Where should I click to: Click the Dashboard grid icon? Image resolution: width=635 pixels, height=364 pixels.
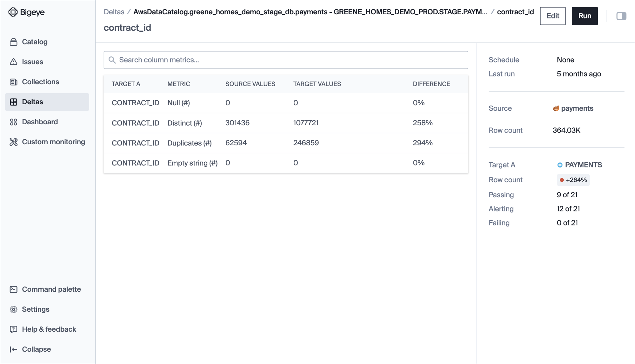click(x=13, y=122)
